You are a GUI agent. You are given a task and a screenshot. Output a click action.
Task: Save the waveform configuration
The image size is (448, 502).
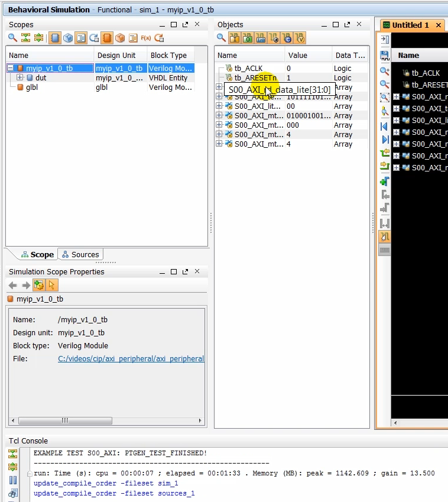click(385, 55)
